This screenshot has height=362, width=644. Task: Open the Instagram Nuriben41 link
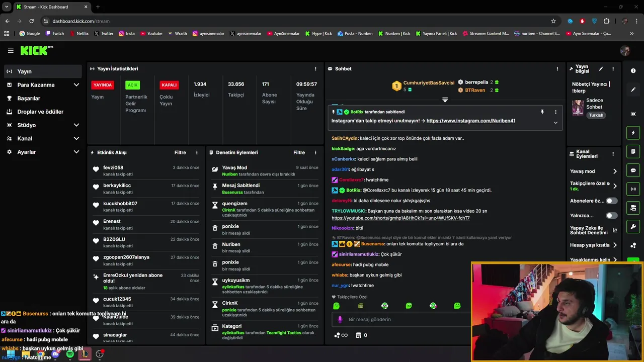[x=470, y=121]
